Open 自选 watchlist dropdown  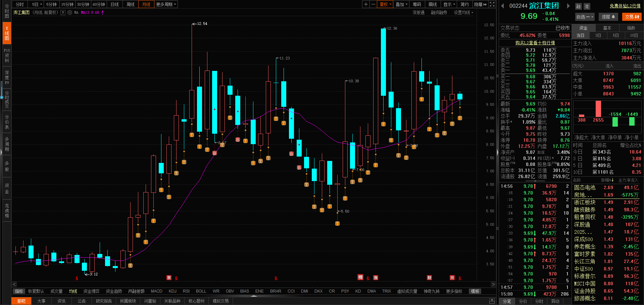point(585,17)
